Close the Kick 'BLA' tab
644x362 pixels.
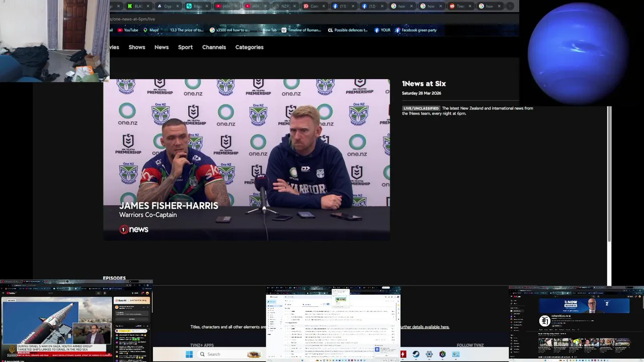click(148, 6)
